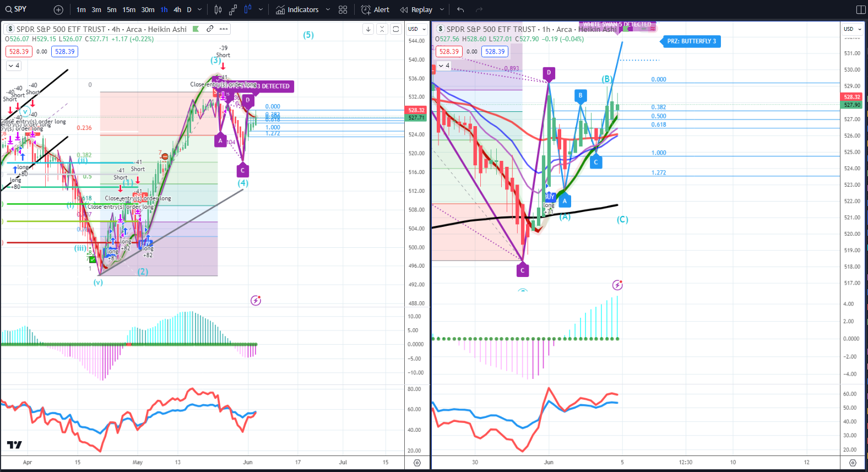Image resolution: width=868 pixels, height=472 pixels.
Task: Select the purple A harmonic point on the 4h chart
Action: pyautogui.click(x=220, y=140)
